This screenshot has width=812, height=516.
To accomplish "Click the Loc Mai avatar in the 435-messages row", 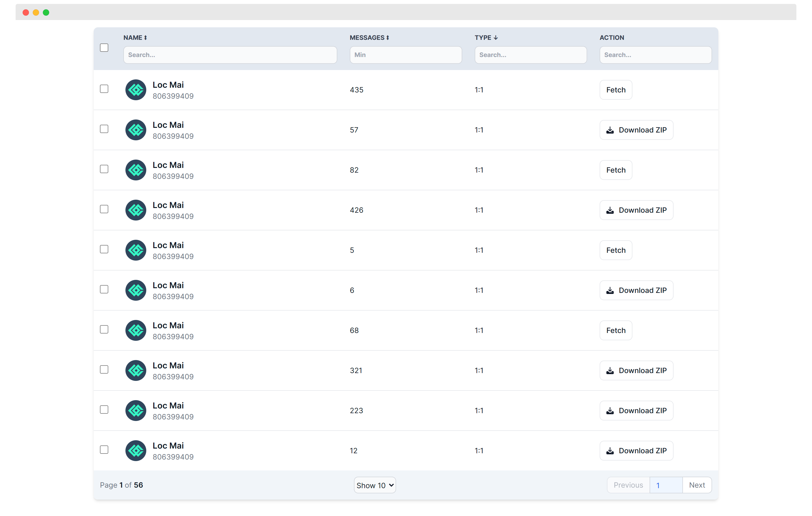I will tap(136, 90).
